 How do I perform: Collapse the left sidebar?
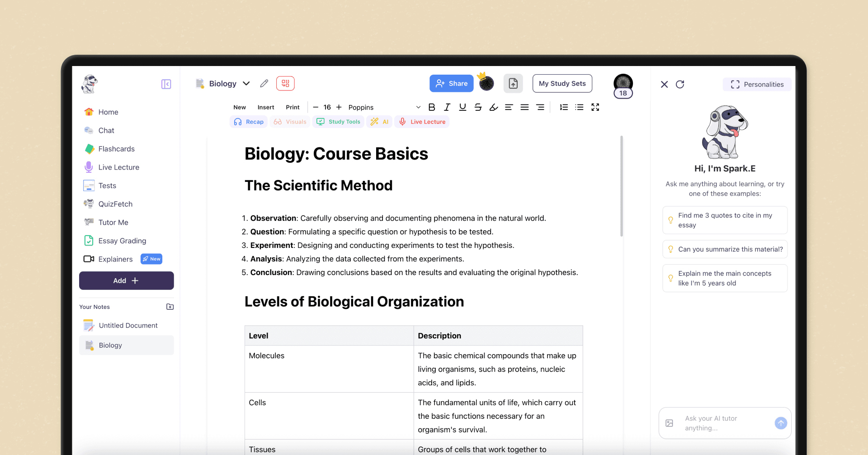point(166,84)
